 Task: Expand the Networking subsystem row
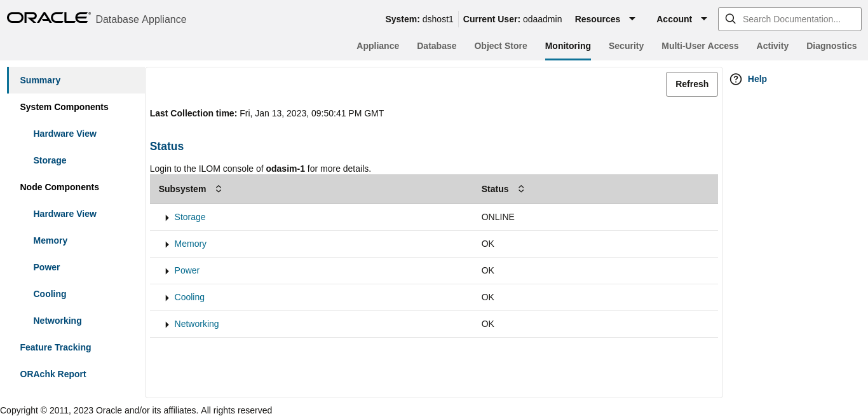click(166, 324)
